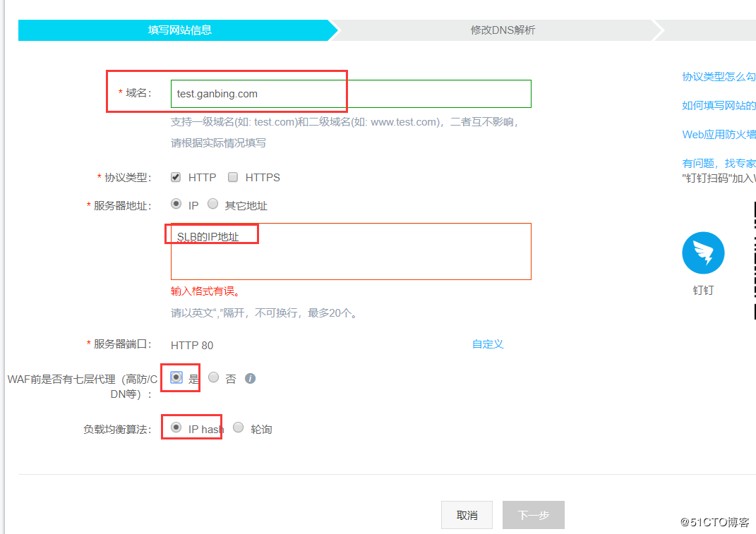756x534 pixels.
Task: Click the 取消 button
Action: (467, 514)
